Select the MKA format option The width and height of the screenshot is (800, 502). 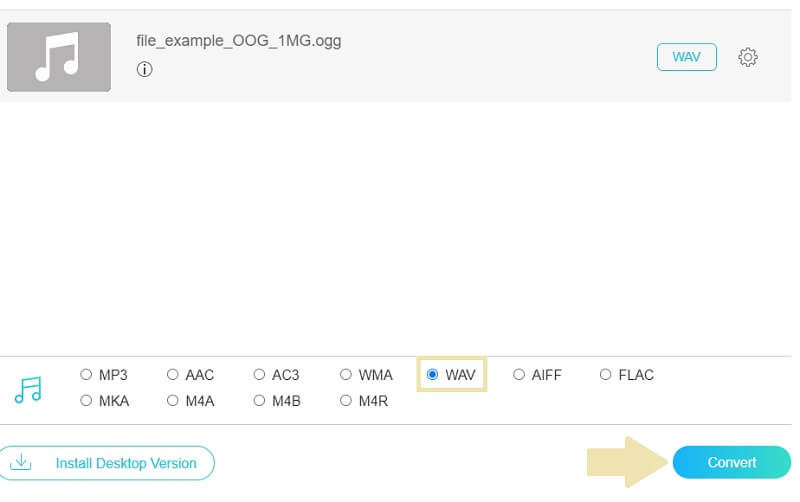86,401
